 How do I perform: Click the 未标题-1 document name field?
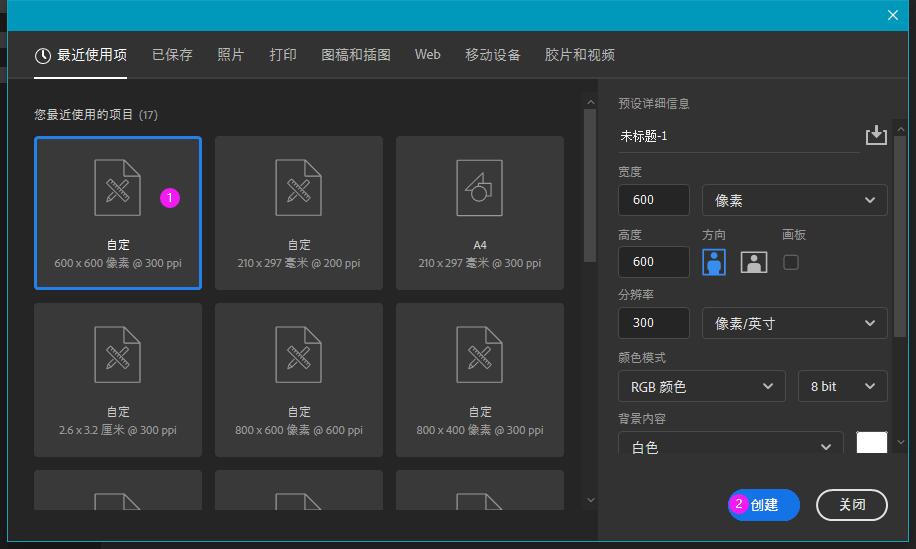point(738,136)
